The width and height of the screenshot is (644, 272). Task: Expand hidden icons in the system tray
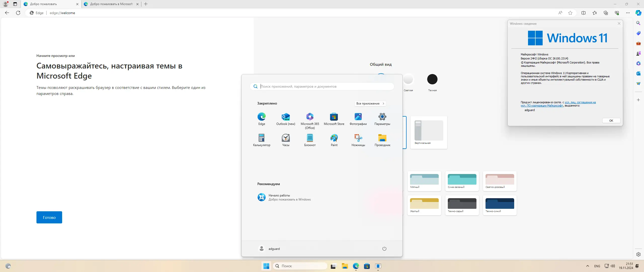[587, 266]
